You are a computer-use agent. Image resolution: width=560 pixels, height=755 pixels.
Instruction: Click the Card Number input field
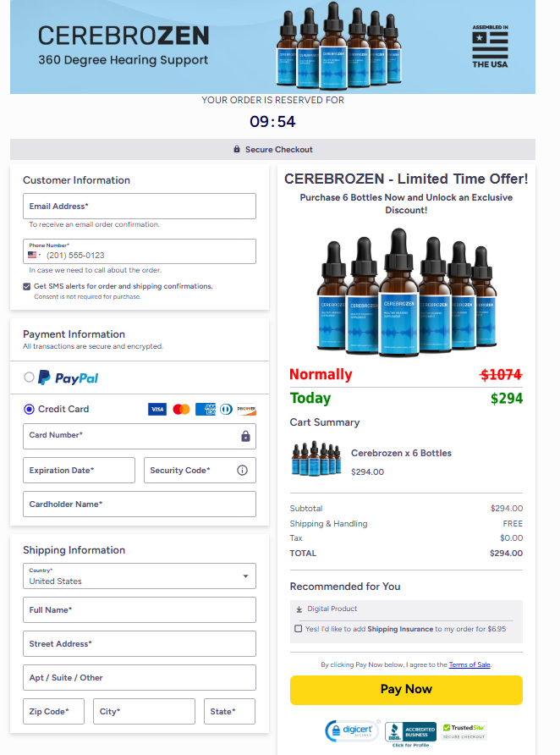(x=131, y=436)
